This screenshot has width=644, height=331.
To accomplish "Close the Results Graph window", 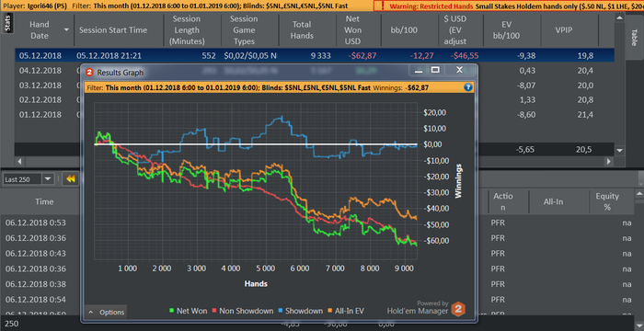I will click(x=460, y=70).
